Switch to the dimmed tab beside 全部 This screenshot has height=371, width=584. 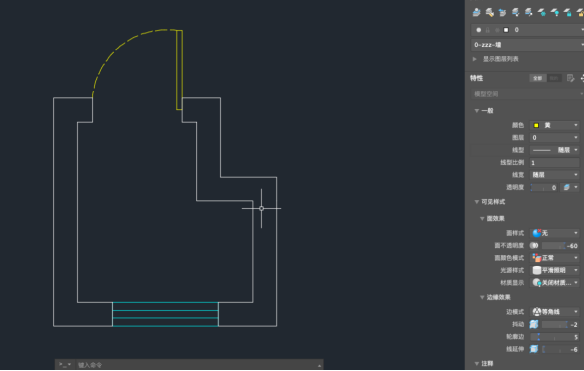554,78
